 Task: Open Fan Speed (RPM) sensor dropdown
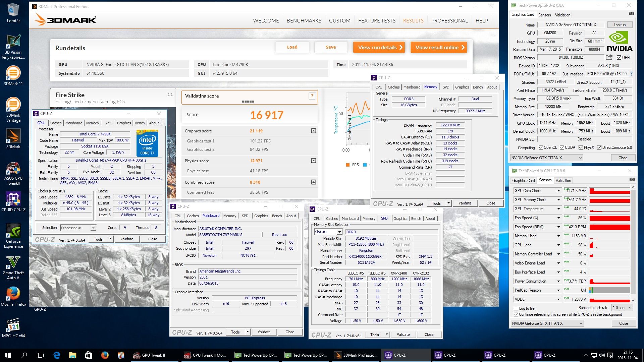[x=558, y=227]
